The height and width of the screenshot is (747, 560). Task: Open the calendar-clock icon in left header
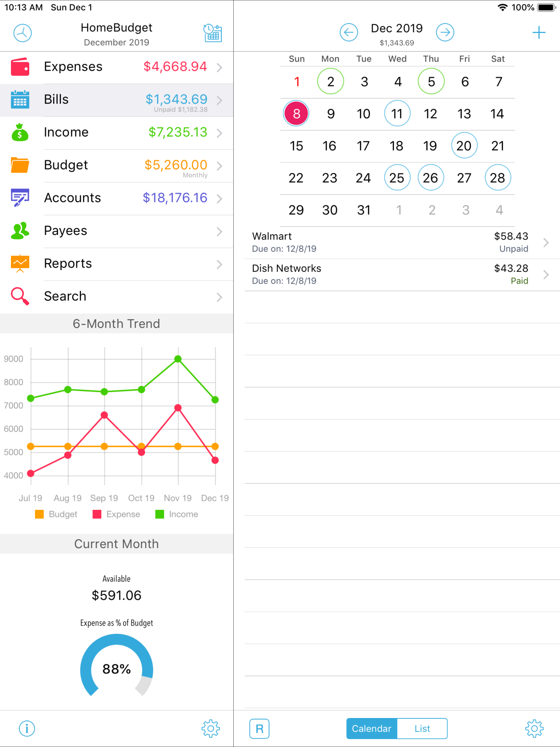tap(212, 33)
